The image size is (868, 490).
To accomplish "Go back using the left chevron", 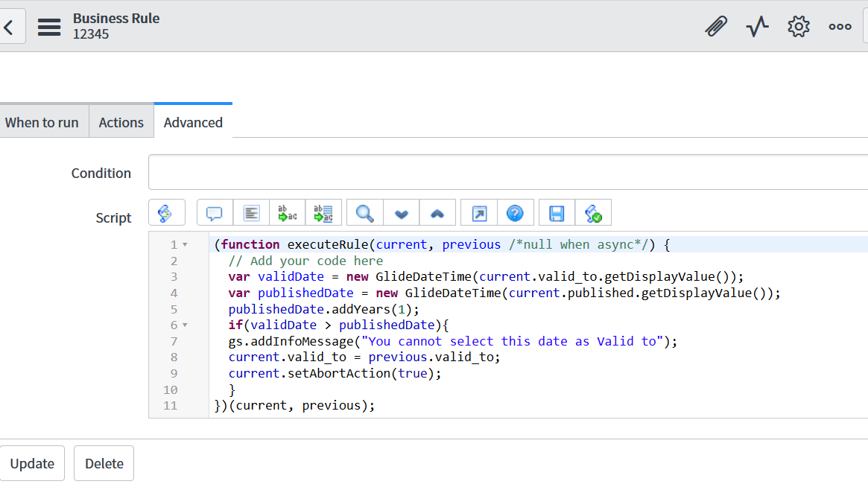I will 10,27.
